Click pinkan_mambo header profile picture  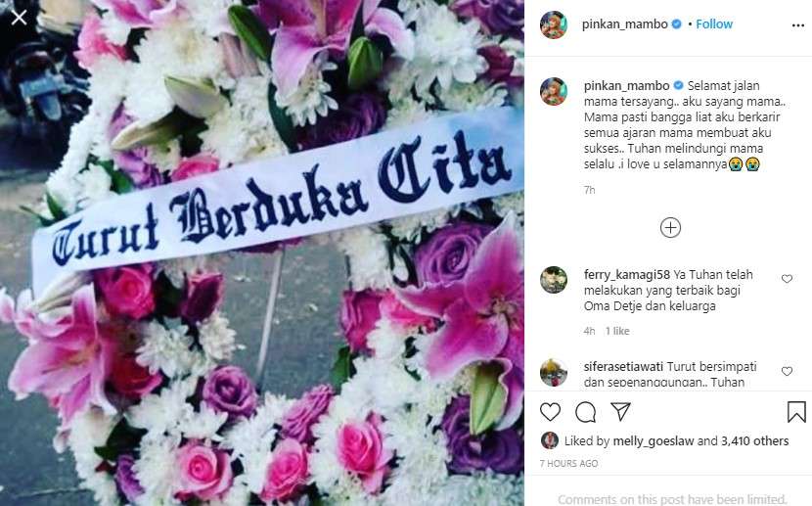click(x=554, y=24)
